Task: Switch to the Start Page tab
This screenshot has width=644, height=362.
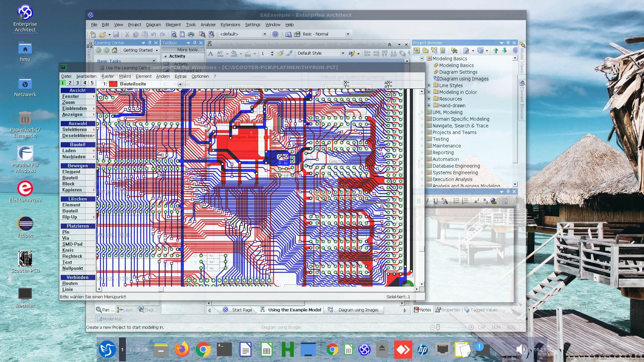Action: (x=238, y=310)
